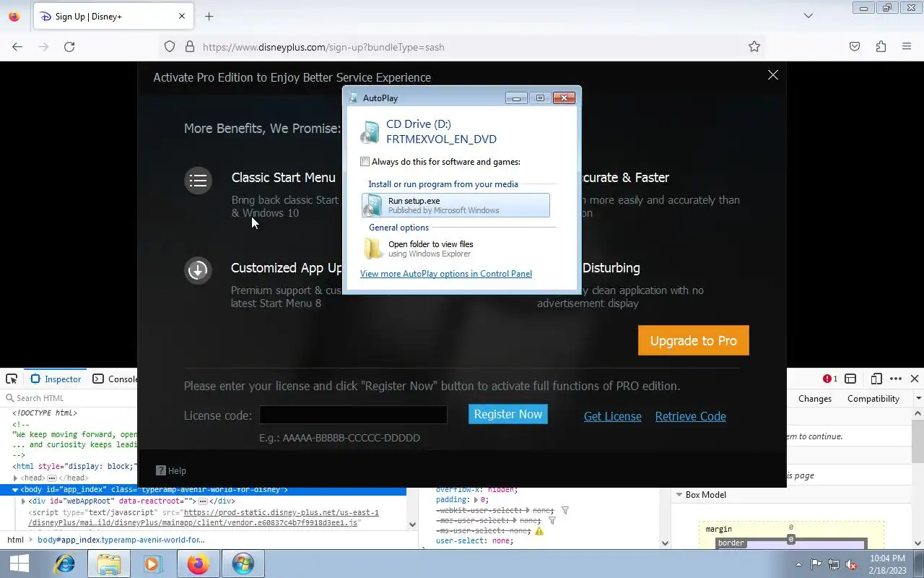
Task: Follow the Retrieve Code link
Action: click(691, 416)
